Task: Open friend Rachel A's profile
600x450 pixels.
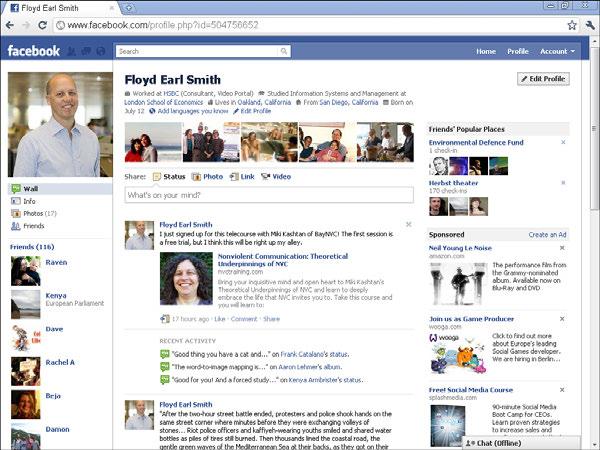Action: point(60,362)
